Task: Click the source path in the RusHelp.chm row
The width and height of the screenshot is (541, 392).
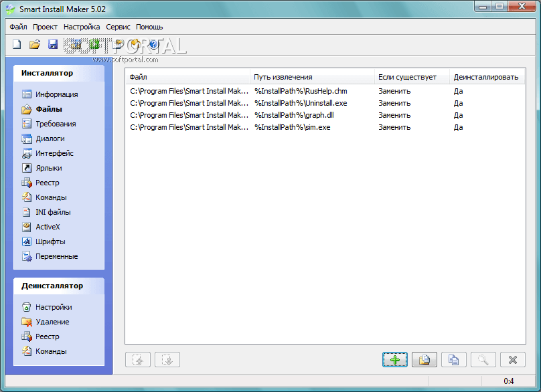Action: (x=189, y=92)
